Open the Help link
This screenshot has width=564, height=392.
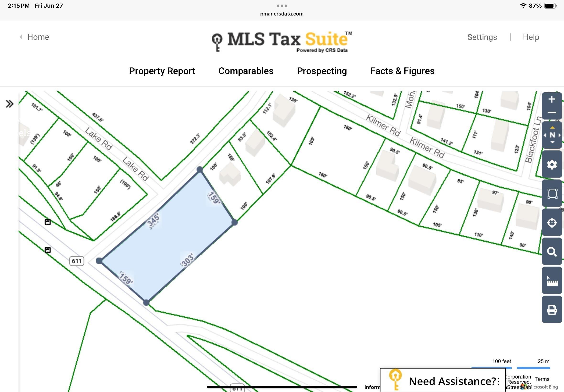[531, 37]
